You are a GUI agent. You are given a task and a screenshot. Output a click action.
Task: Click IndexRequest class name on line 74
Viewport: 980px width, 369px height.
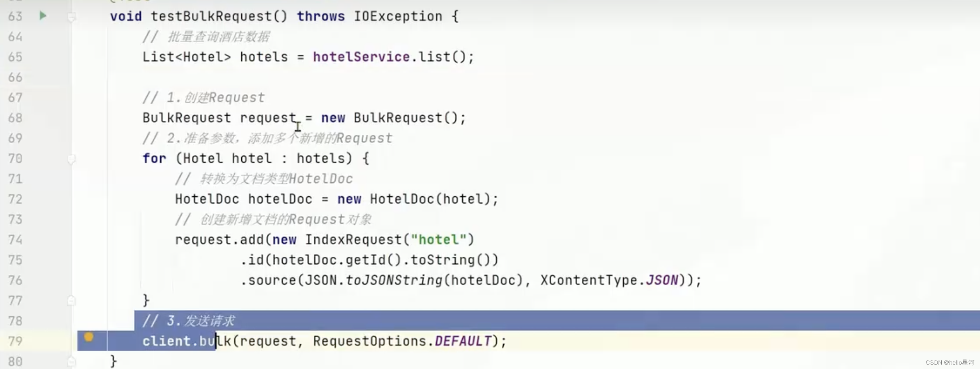tap(353, 240)
